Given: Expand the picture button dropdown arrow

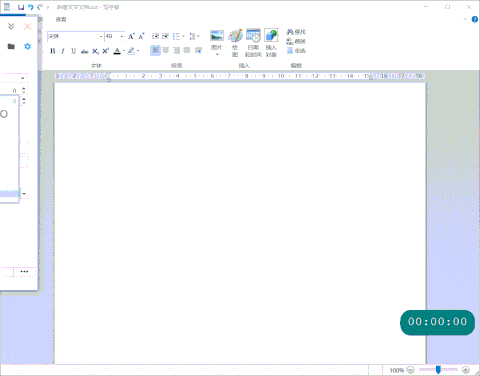Looking at the screenshot, I should (217, 54).
